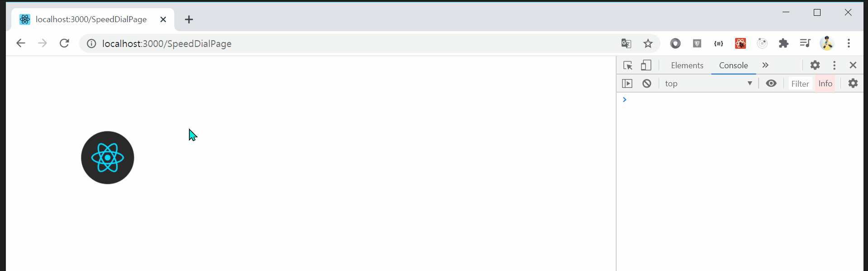Screen dimensions: 868x271
Task: Open console settings gear icon
Action: (x=853, y=84)
